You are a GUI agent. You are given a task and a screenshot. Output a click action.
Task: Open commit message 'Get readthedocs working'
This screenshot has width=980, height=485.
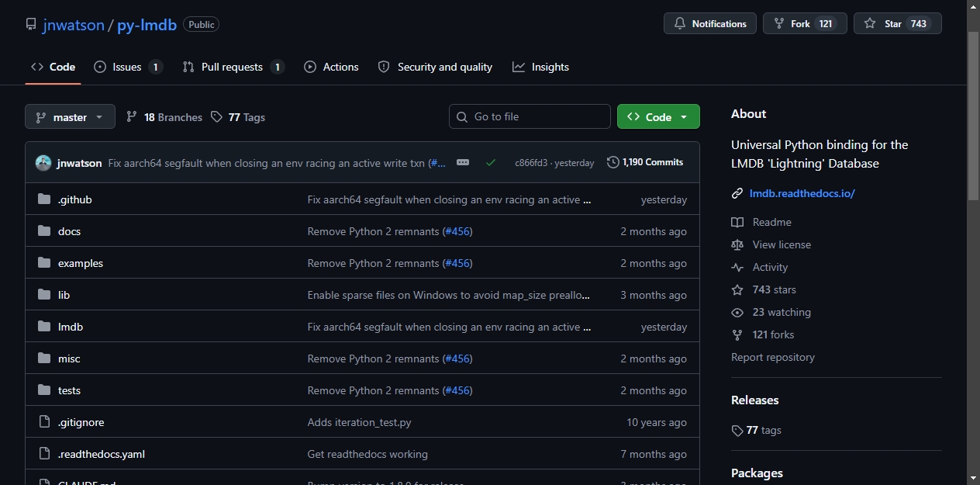point(367,454)
